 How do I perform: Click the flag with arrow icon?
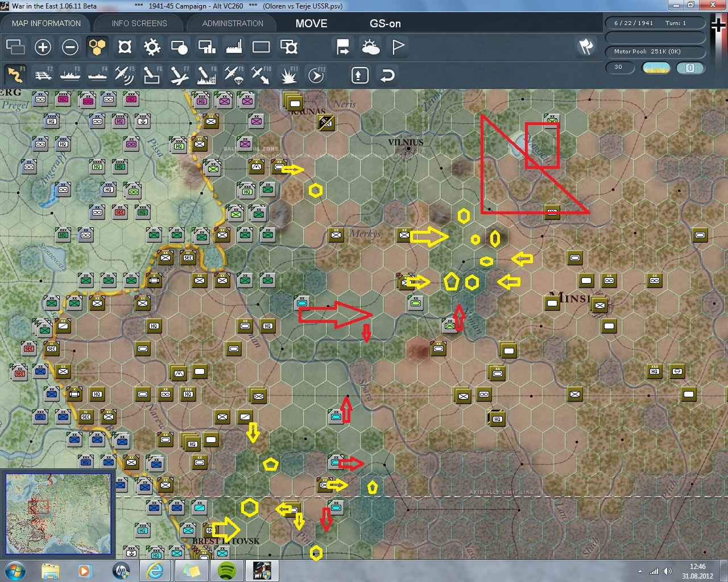coord(343,47)
